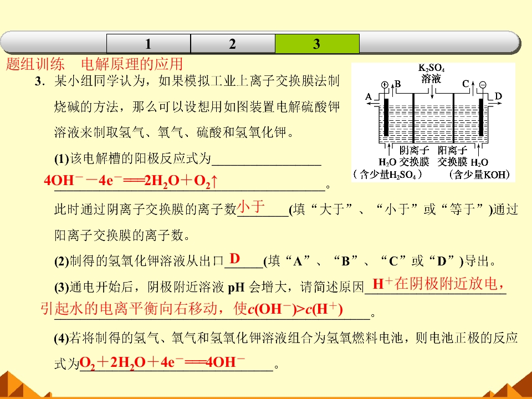Click the red line 引起水的电离平衡向右移动

[192, 309]
